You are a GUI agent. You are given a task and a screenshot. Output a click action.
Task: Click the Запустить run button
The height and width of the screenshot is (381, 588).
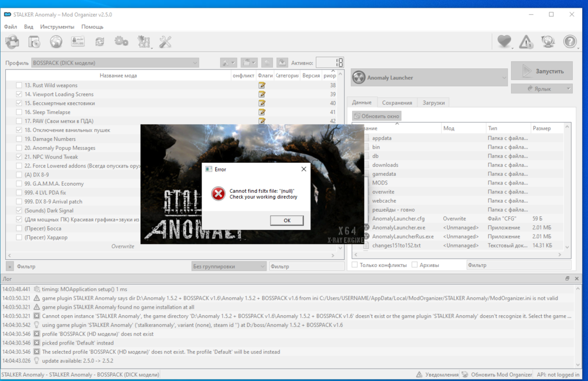point(542,71)
